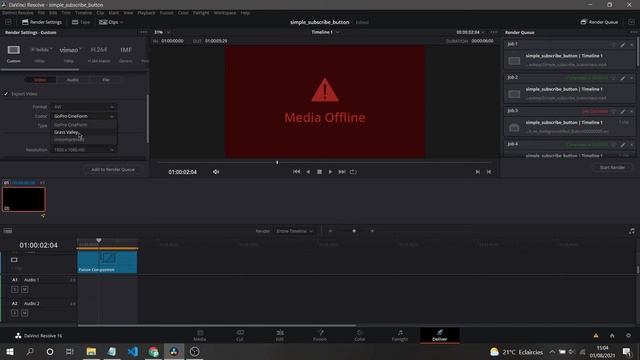
Task: Choose the IMF render preset
Action: tap(126, 50)
